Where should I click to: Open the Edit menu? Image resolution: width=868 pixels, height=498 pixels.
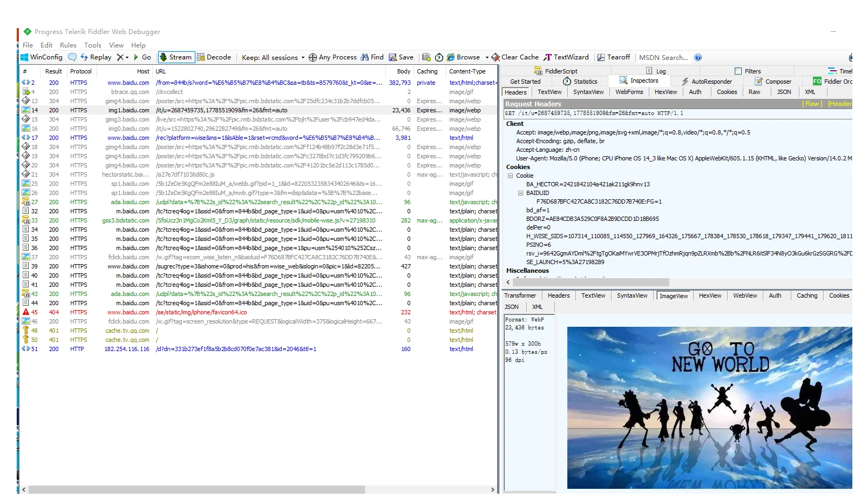(x=46, y=45)
